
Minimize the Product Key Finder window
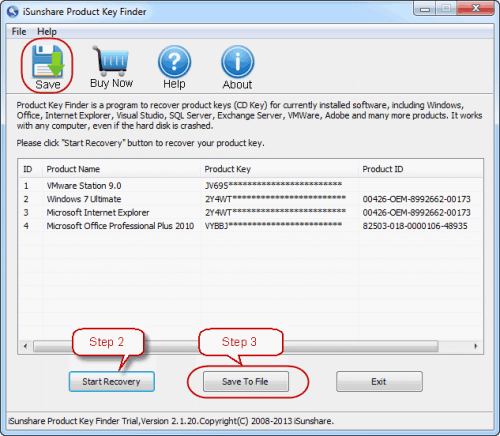pos(425,9)
